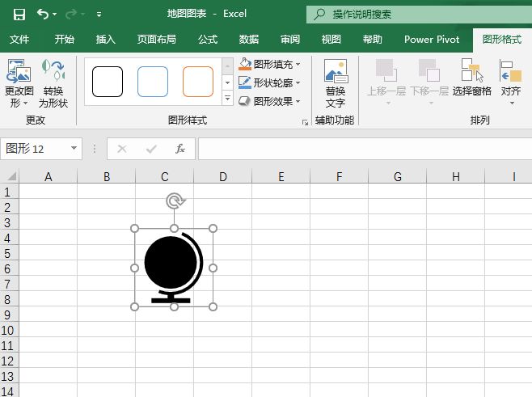The width and height of the screenshot is (532, 397).
Task: Click the 转换为形状 button
Action: click(53, 83)
